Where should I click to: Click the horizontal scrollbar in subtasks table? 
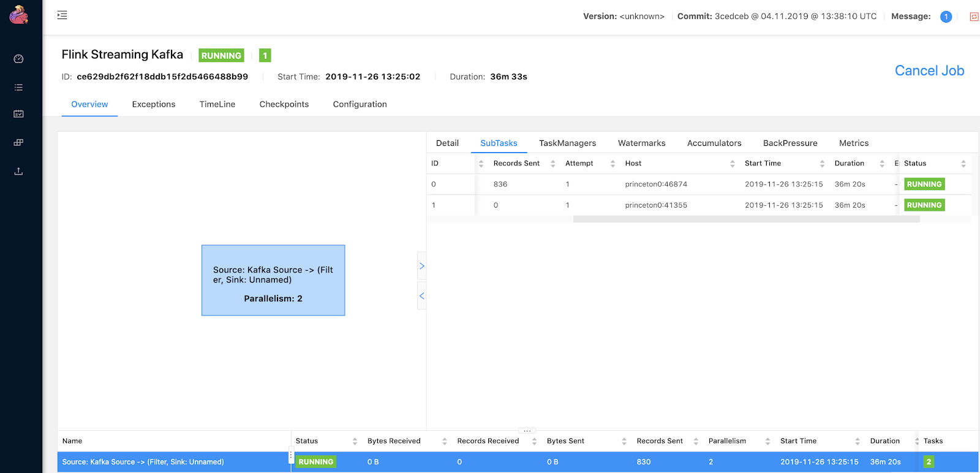(x=746, y=219)
